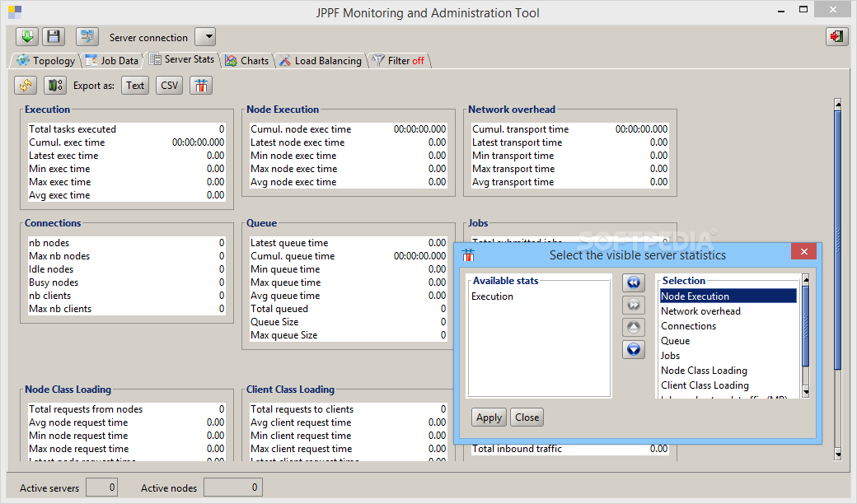Click the nb nodes row in Connections

126,242
